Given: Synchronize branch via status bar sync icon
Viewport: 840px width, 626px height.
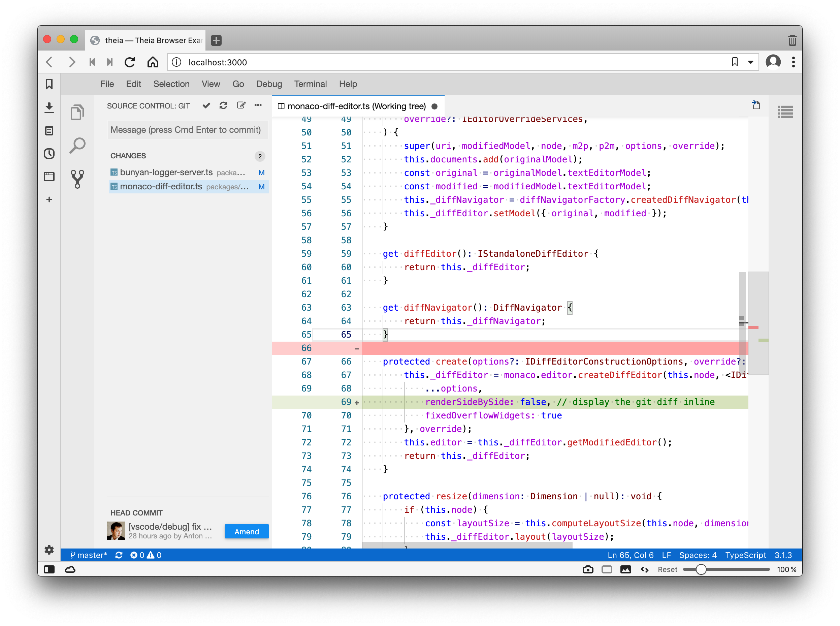Looking at the screenshot, I should pyautogui.click(x=119, y=555).
